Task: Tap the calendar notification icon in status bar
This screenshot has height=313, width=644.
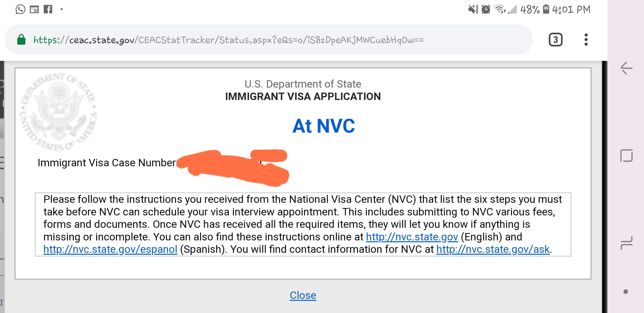Action: tap(34, 10)
